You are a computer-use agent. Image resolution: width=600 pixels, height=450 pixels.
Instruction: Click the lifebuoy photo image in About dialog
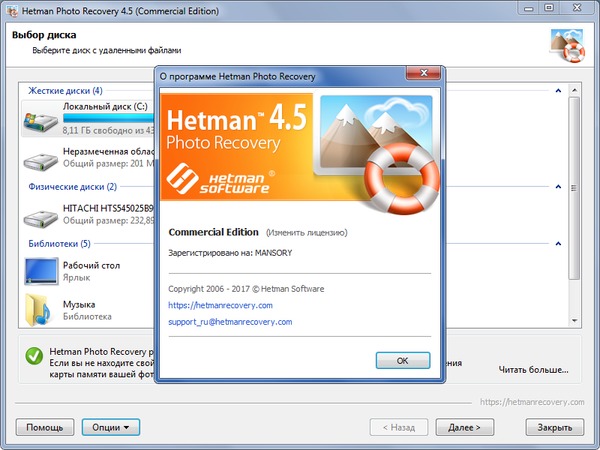coord(379,153)
